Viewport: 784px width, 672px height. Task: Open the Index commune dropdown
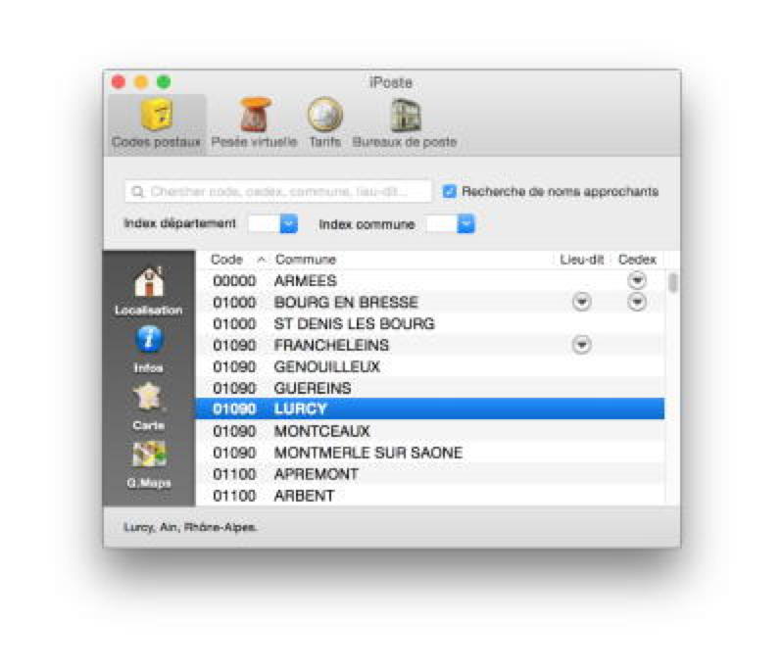[466, 224]
